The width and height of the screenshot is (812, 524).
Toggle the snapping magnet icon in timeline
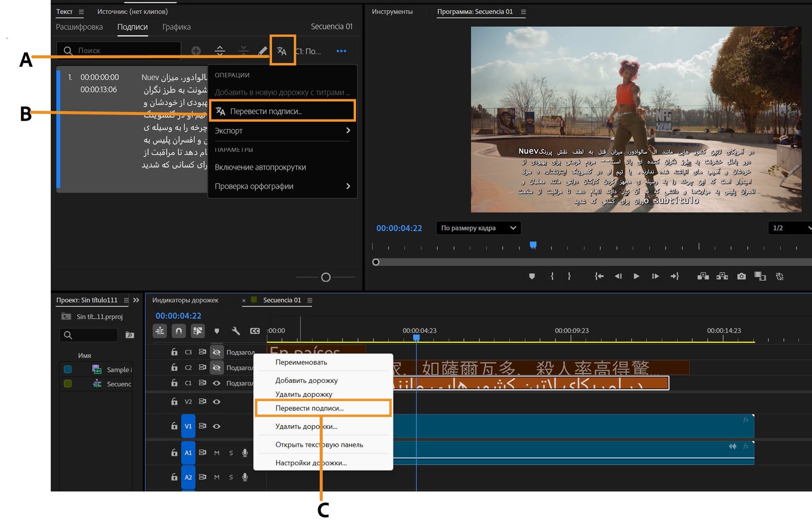coord(178,331)
